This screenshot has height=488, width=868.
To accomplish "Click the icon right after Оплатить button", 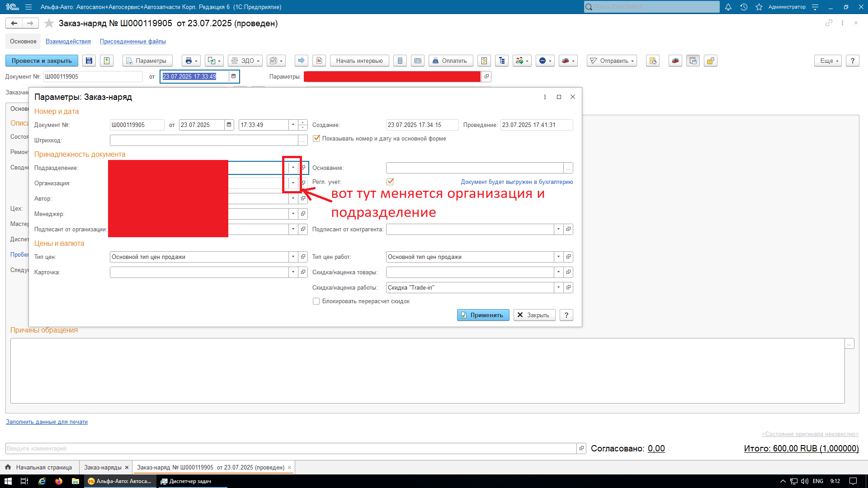I will point(484,61).
